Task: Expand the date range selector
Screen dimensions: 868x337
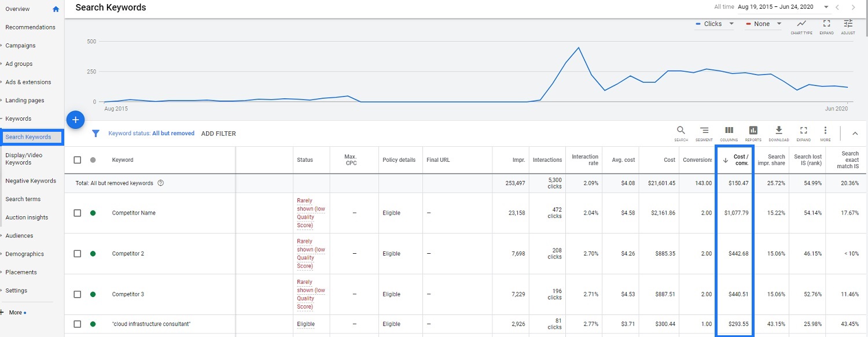Action: (x=826, y=7)
